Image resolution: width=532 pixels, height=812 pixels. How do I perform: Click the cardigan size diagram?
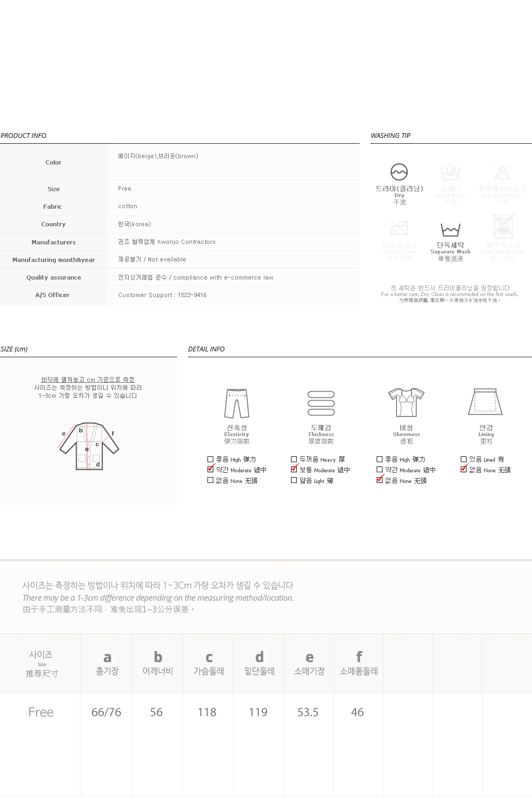[89, 446]
